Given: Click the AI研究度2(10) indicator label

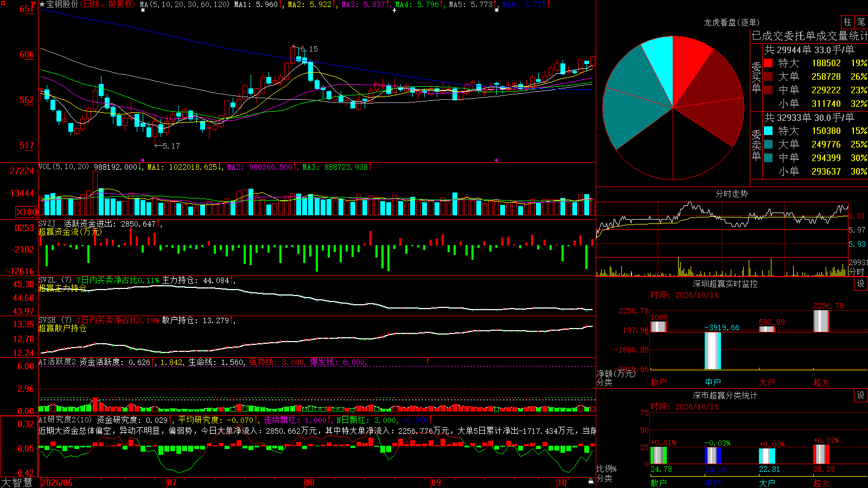Looking at the screenshot, I should tap(65, 420).
